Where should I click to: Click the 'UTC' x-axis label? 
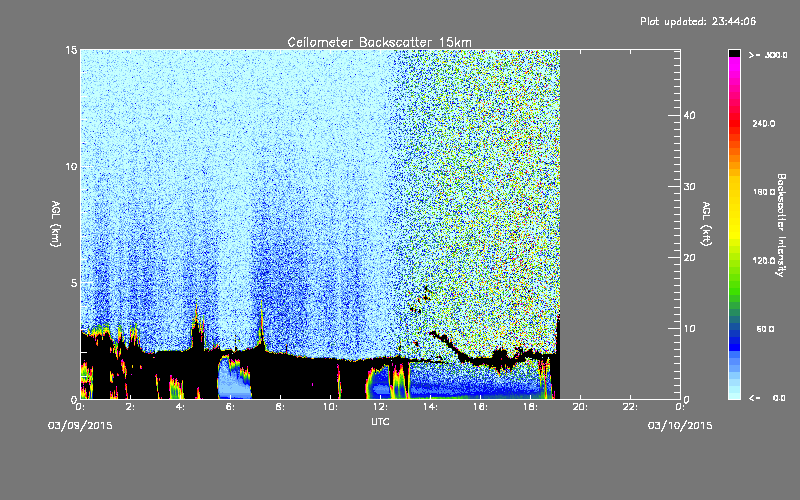380,421
